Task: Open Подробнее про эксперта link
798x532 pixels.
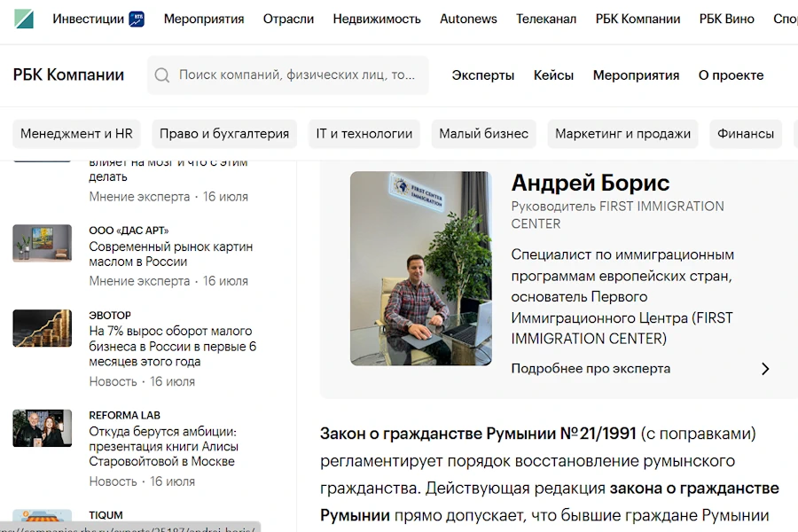Action: coord(591,369)
